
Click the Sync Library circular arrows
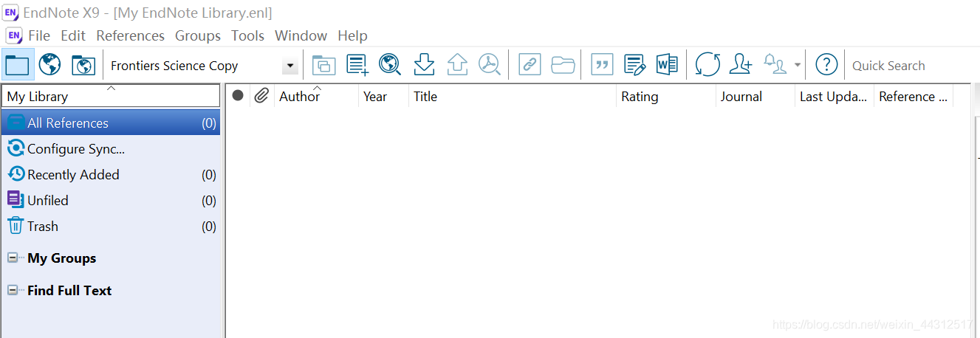707,65
